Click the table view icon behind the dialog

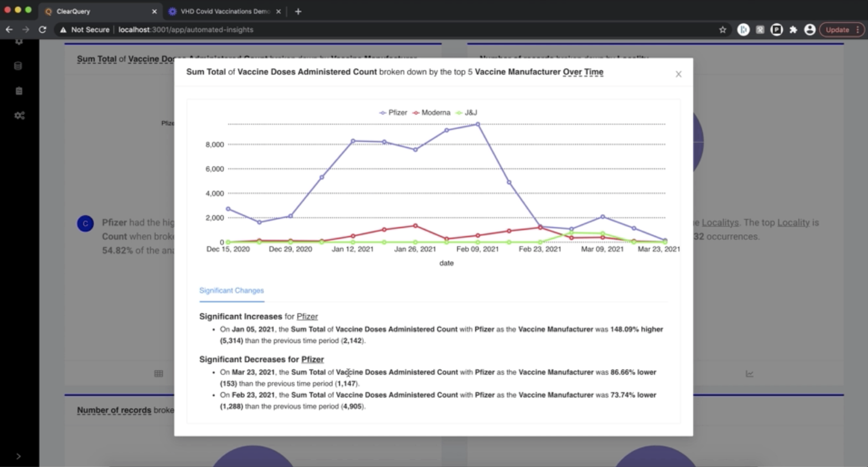159,373
